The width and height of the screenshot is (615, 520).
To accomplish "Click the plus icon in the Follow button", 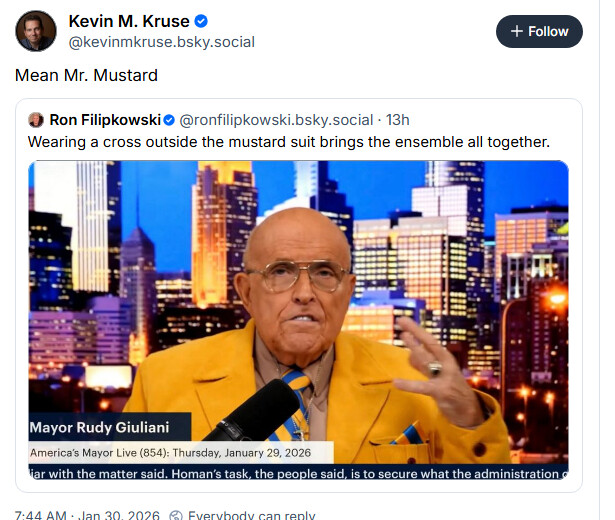I will [517, 31].
